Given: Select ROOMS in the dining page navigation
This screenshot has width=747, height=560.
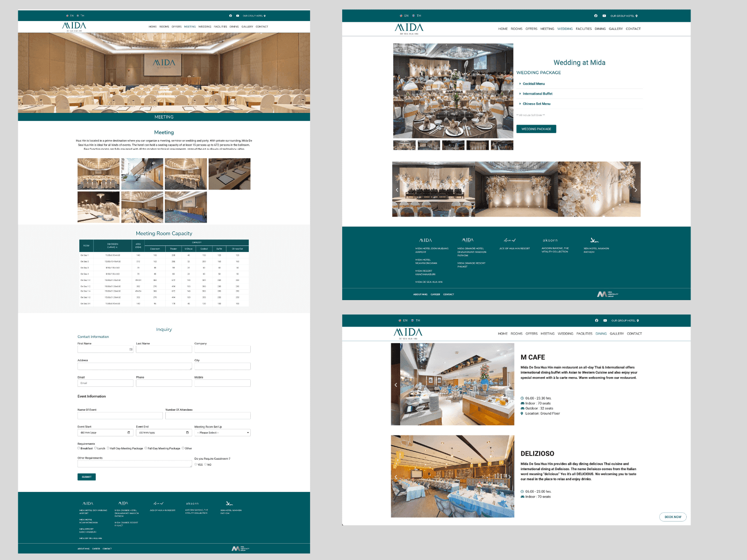Looking at the screenshot, I should click(x=516, y=334).
